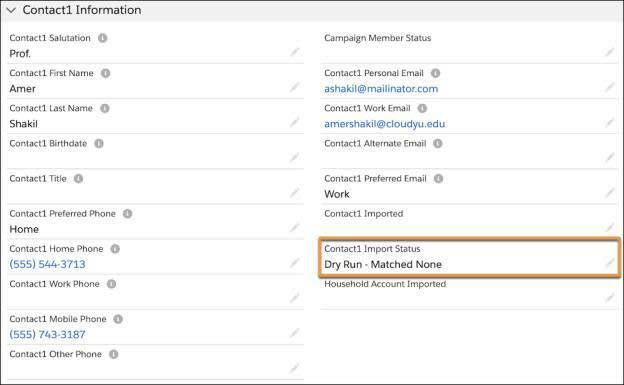Select the preferred phone value 'Home'
624x385 pixels.
pyautogui.click(x=24, y=229)
